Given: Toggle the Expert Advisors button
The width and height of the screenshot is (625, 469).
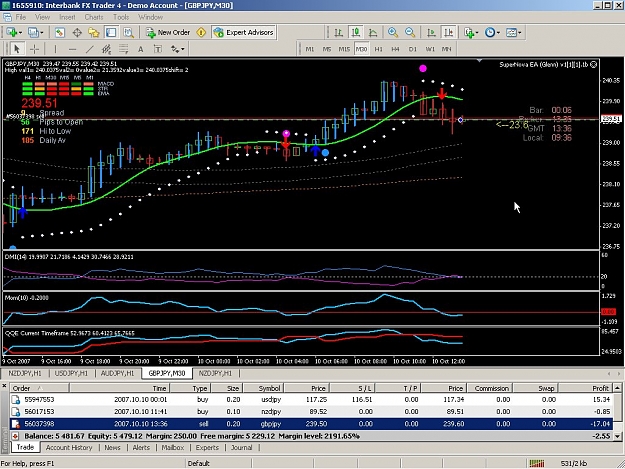Looking at the screenshot, I should tap(244, 32).
